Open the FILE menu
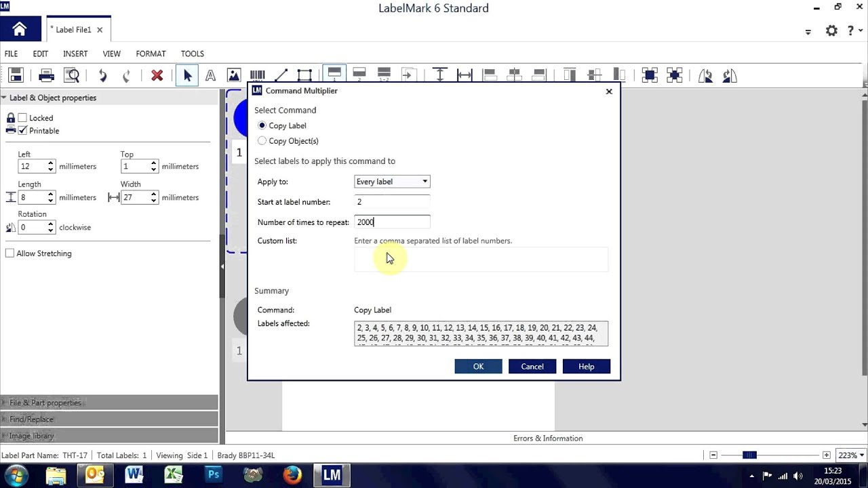 coord(12,54)
